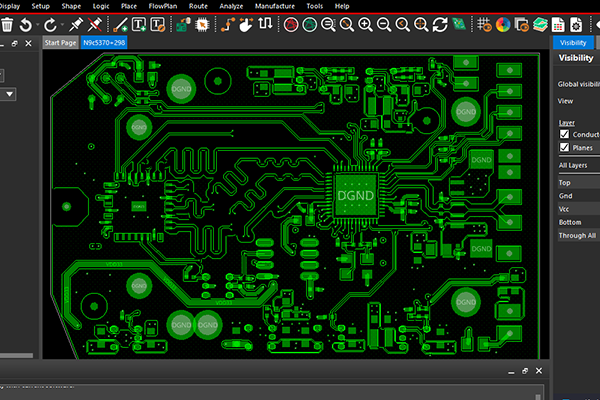The image size is (600, 400).
Task: Click the trash delete icon
Action: point(8,24)
